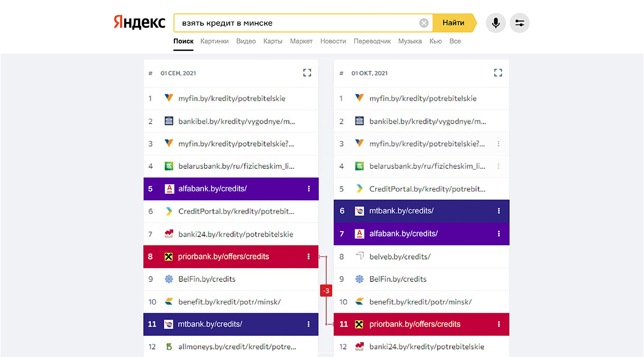The height and width of the screenshot is (357, 644).
Task: Open the Все services tab
Action: pos(455,41)
